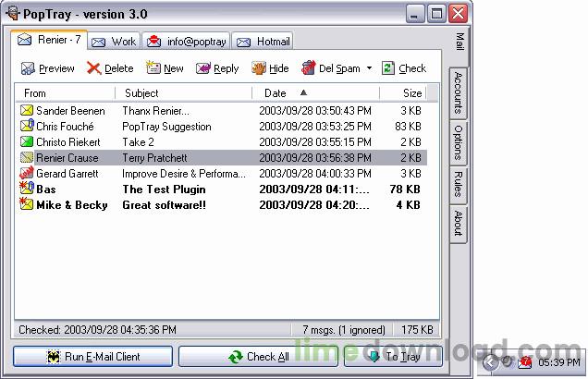The image size is (588, 379).
Task: Click the Checked timestamp in status bar
Action: (x=97, y=329)
